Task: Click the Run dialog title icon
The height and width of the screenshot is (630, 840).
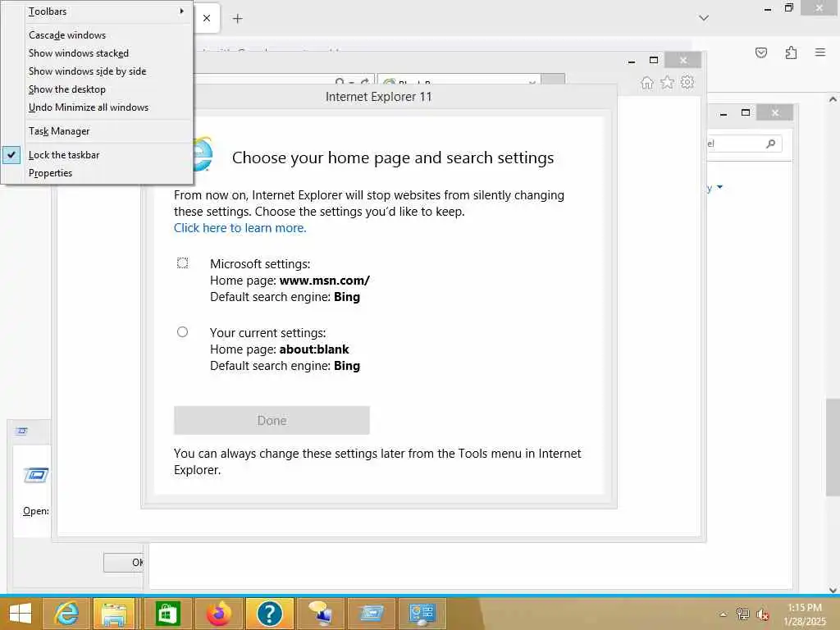Action: click(22, 431)
